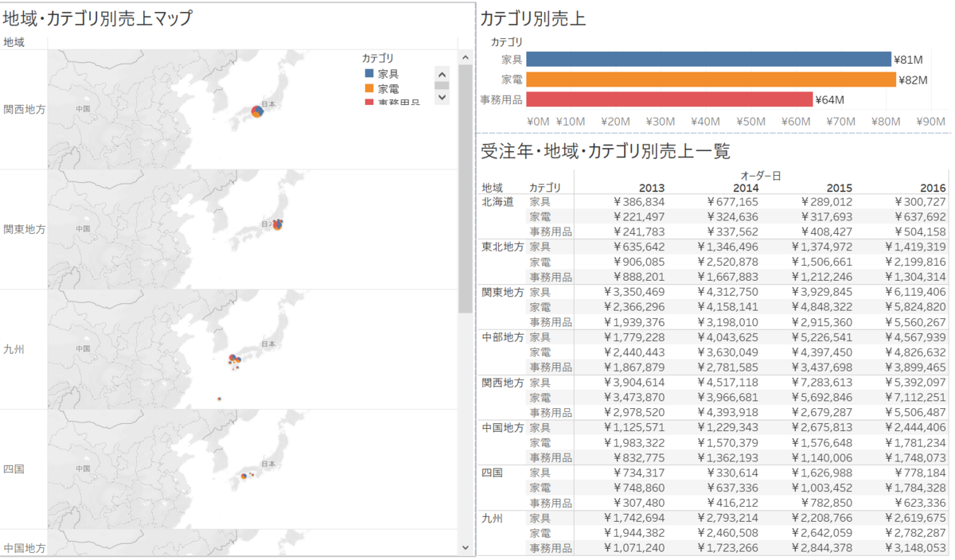This screenshot has height=560, width=955.
Task: Click the 関東地方 row label in map
Action: coord(24,229)
